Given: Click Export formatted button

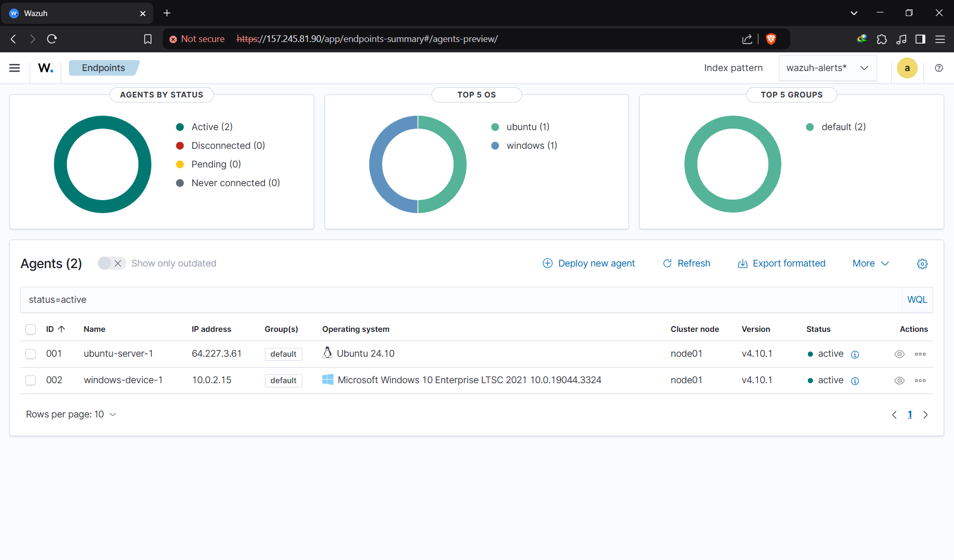Looking at the screenshot, I should 781,263.
